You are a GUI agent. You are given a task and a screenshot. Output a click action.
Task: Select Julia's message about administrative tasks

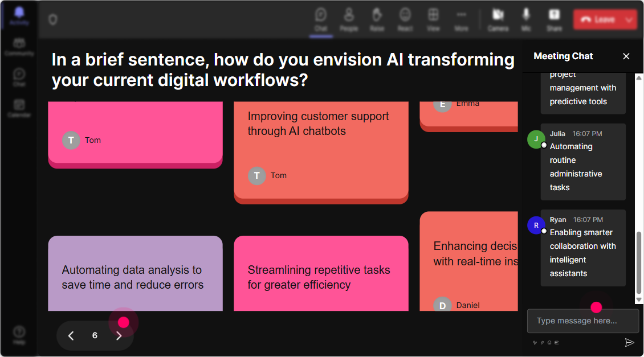583,162
